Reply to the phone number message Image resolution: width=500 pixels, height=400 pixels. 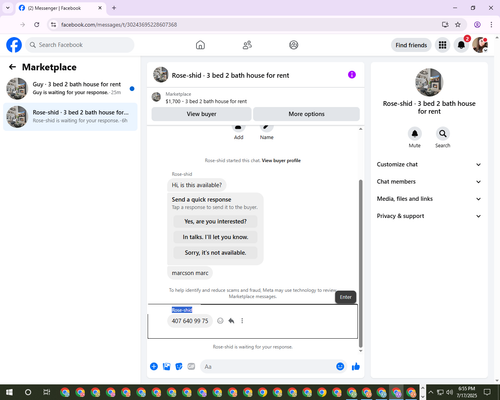coord(231,321)
